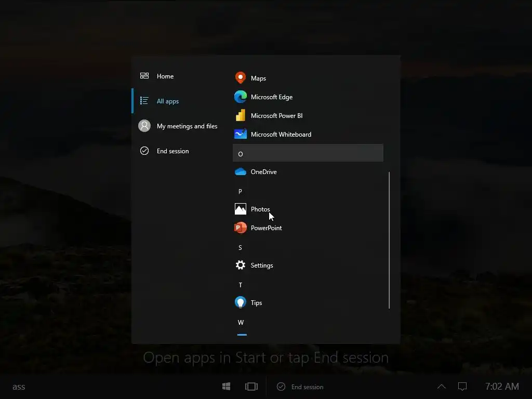Choose End session label in the sidebar

(x=172, y=151)
